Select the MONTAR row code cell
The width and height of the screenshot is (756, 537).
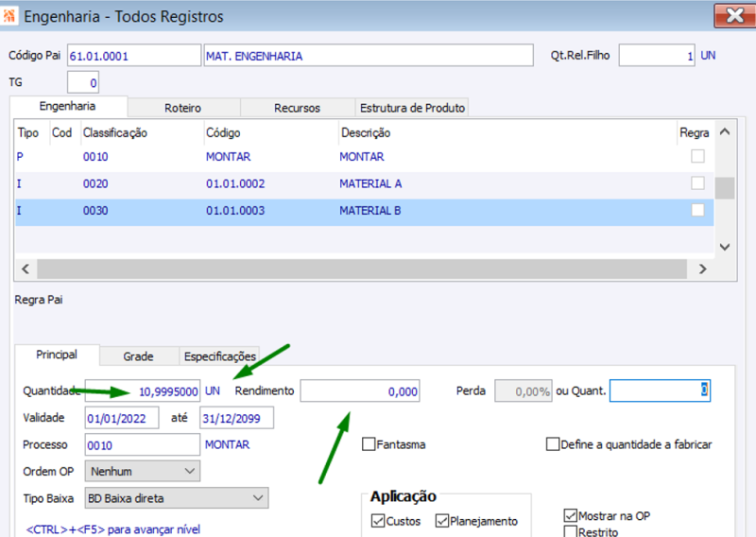pyautogui.click(x=228, y=157)
